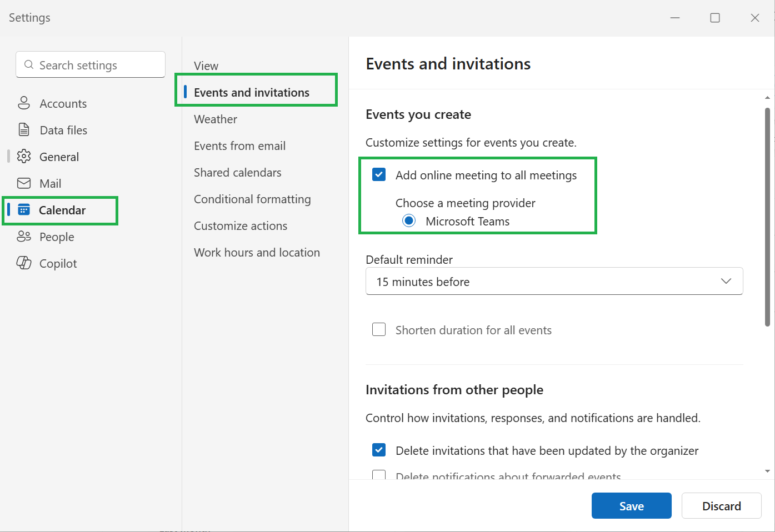The height and width of the screenshot is (532, 775).
Task: Select Microsoft Teams radio button
Action: [x=409, y=220]
